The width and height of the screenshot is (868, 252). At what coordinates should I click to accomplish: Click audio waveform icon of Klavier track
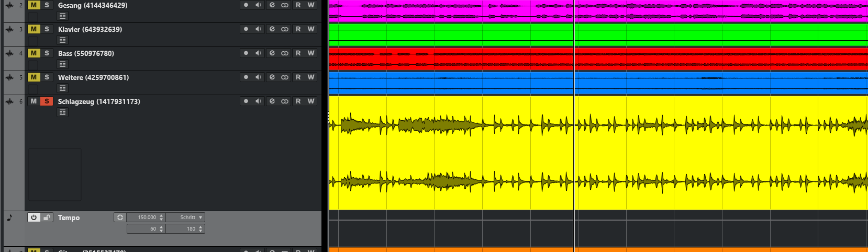pyautogui.click(x=9, y=29)
